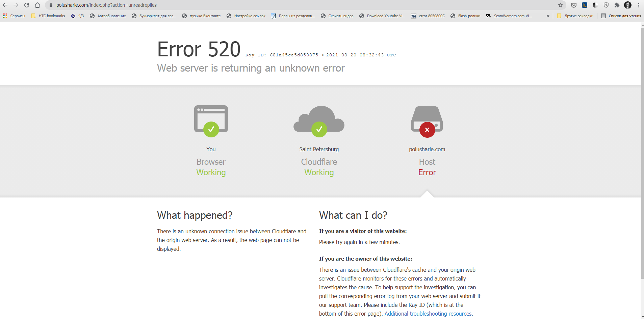
Task: Click the polusharie.com host label
Action: (x=427, y=149)
